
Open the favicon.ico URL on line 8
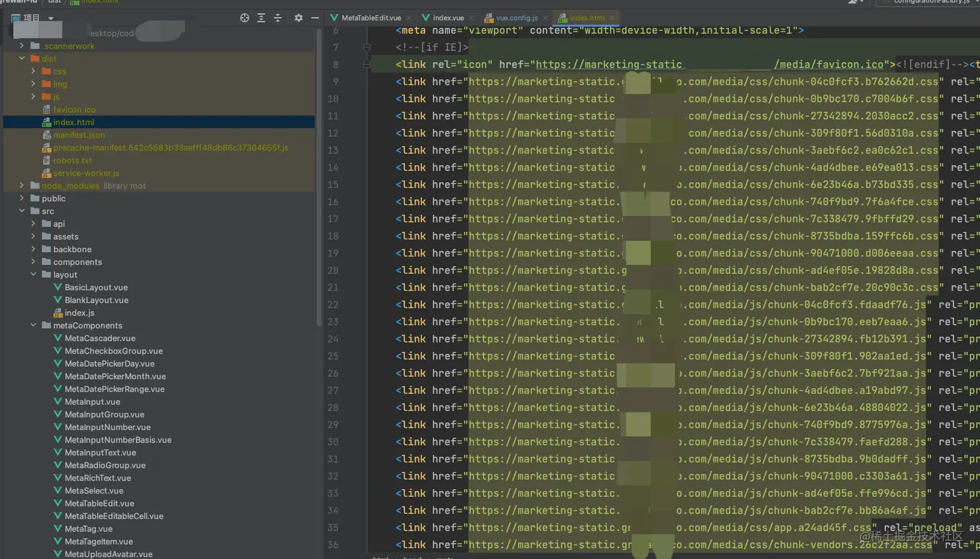coord(710,64)
